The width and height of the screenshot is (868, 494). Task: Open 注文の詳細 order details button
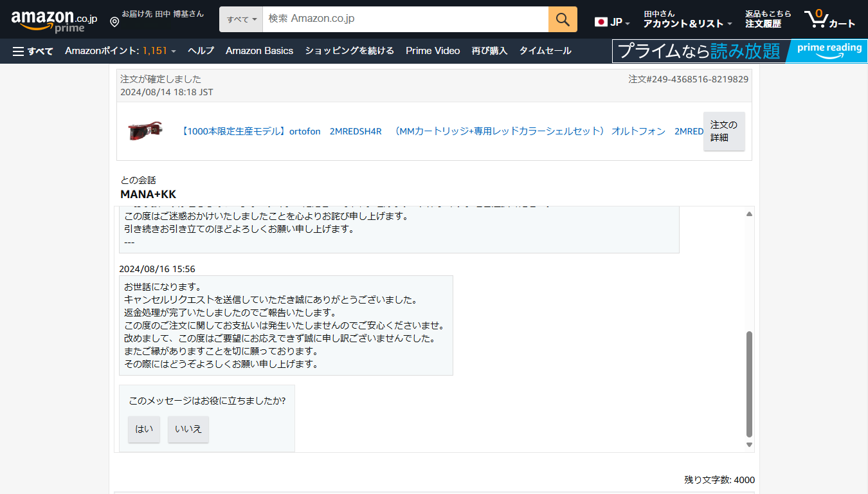coord(724,131)
